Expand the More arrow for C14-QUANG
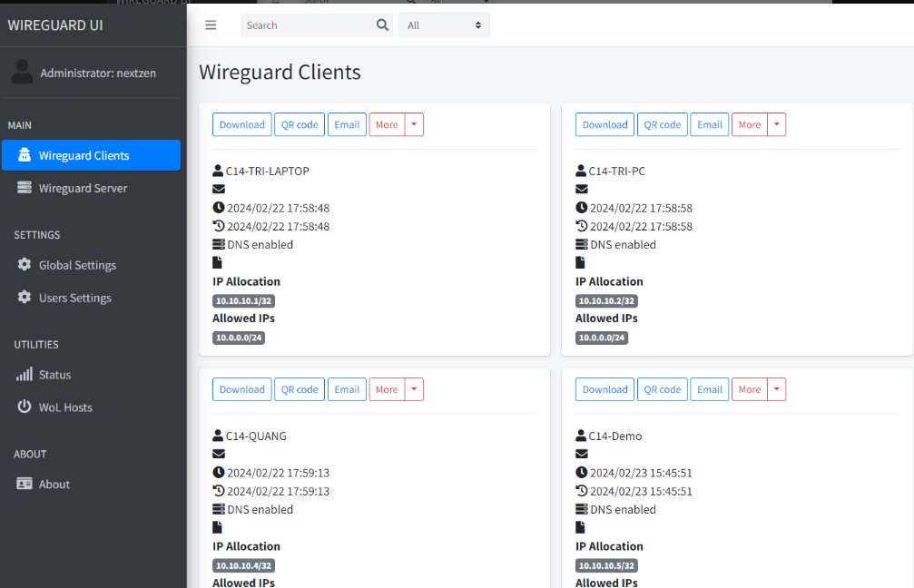 pyautogui.click(x=414, y=389)
